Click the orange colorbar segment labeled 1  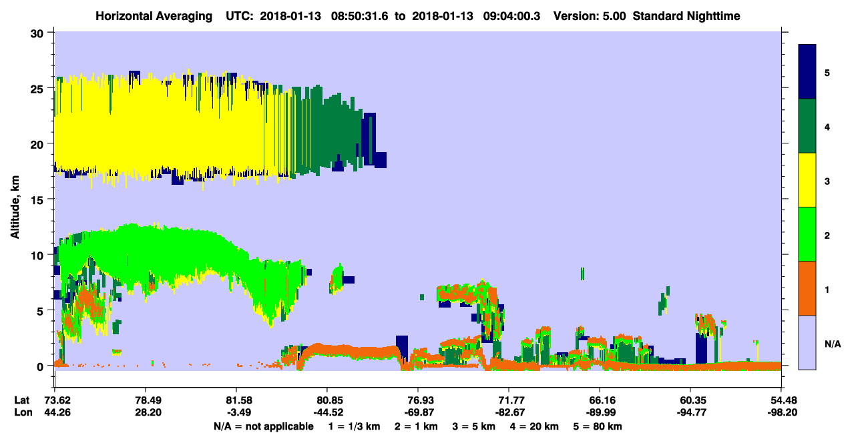tap(807, 288)
